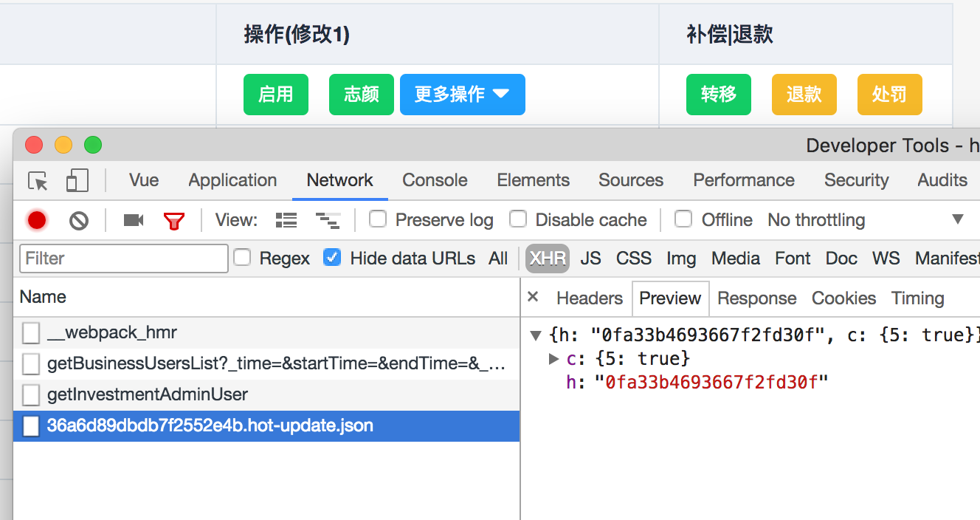980x520 pixels.
Task: Open the No throttling dropdown
Action: [x=866, y=220]
